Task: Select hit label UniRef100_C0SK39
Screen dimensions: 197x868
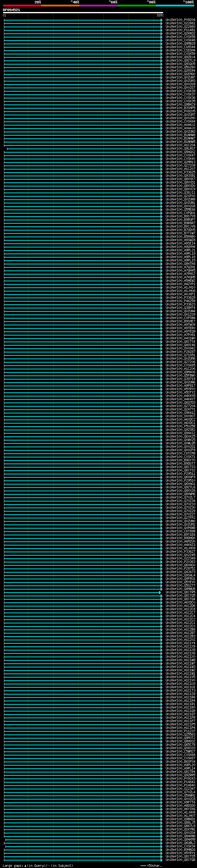Action: [x=180, y=91]
